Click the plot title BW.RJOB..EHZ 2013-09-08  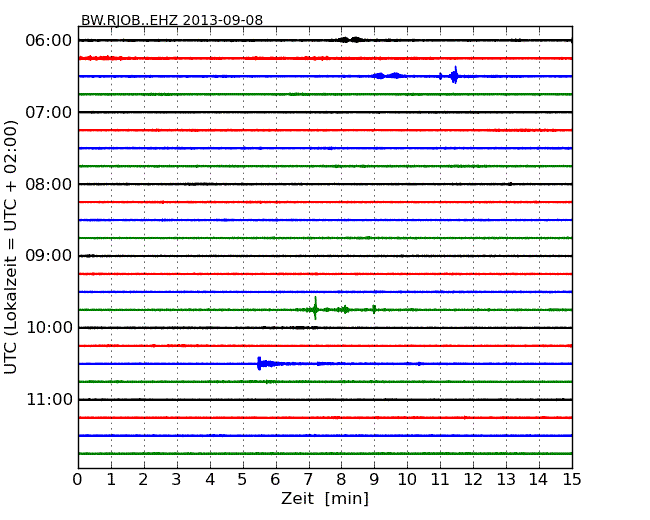coord(172,20)
